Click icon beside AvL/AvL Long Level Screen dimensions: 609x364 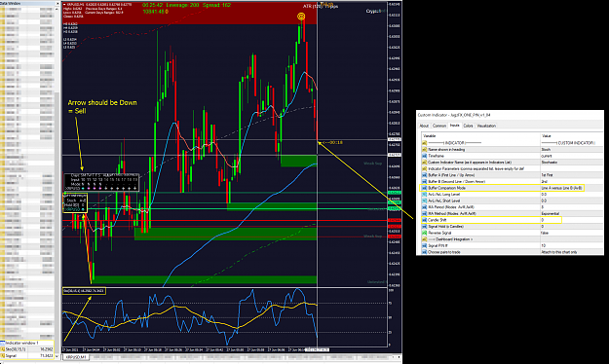[425, 194]
